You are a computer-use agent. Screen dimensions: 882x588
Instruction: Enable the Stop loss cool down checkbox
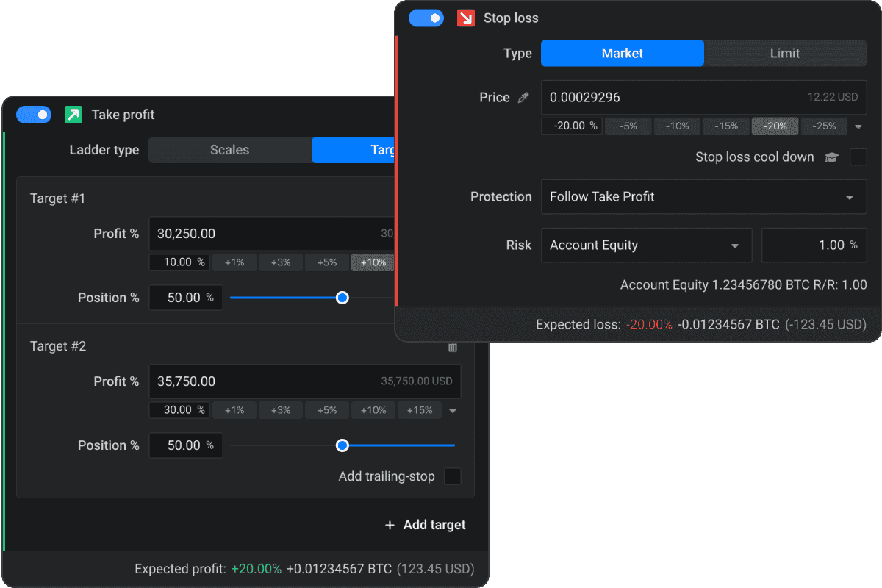[x=858, y=157]
